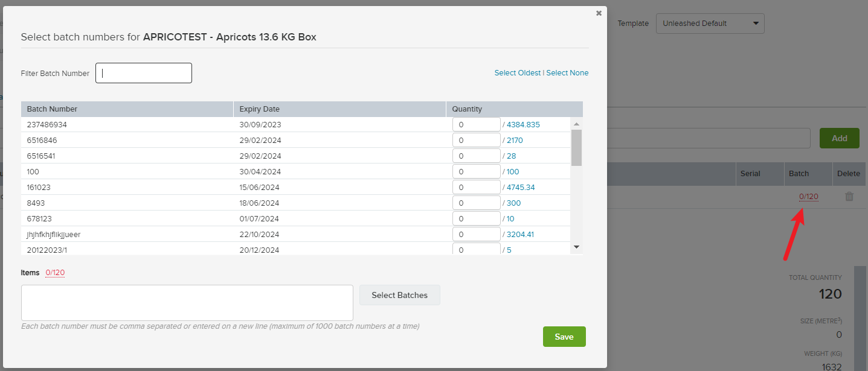Close the batch selection dialog with the X
868x371 pixels.
point(599,13)
